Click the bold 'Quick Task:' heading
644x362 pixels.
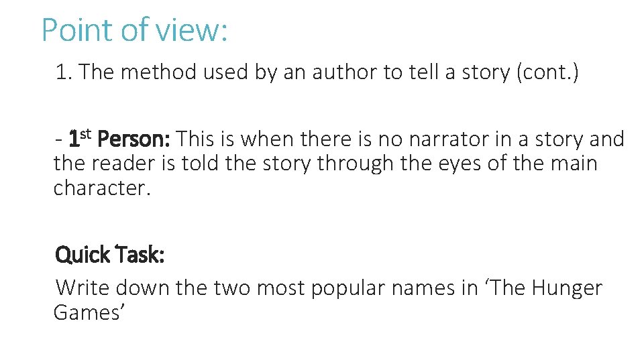coord(109,255)
